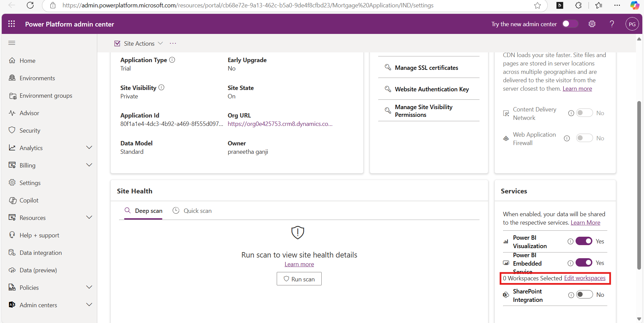Click the settings gear in header
Screen dimensions: 644x323
[x=592, y=24]
